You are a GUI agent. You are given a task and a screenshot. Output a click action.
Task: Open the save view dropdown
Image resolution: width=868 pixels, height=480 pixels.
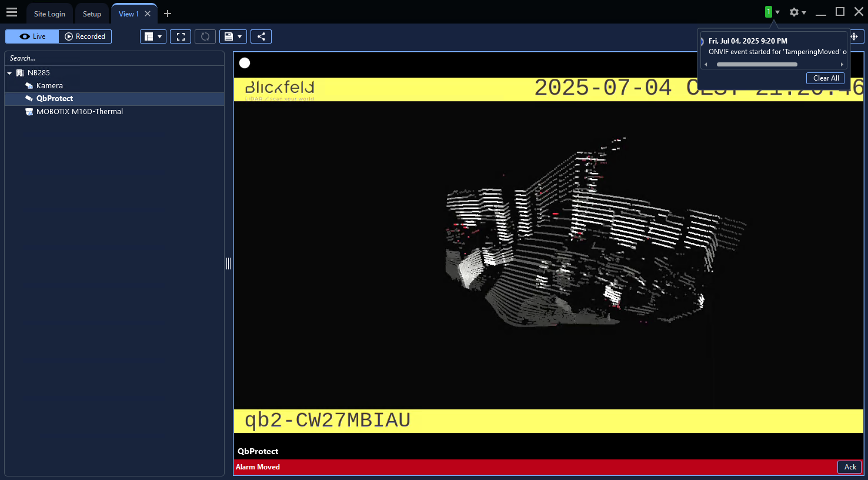tap(233, 36)
